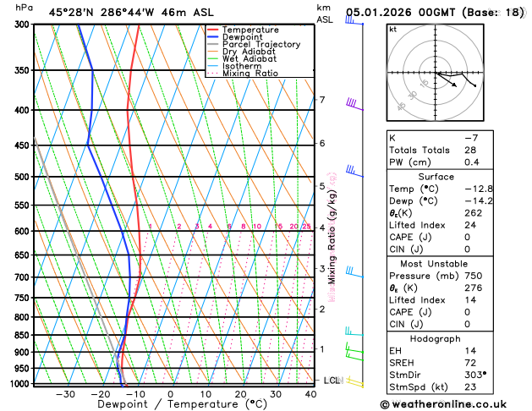Click the 'weatheronline.co.uk' credit text

click(x=449, y=404)
